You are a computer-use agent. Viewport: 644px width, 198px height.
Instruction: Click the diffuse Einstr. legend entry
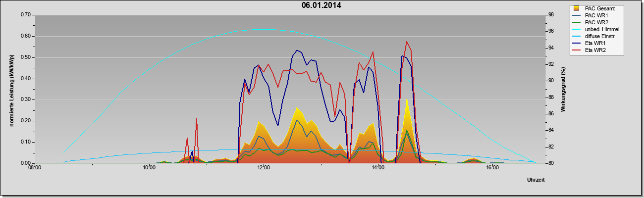(600, 37)
